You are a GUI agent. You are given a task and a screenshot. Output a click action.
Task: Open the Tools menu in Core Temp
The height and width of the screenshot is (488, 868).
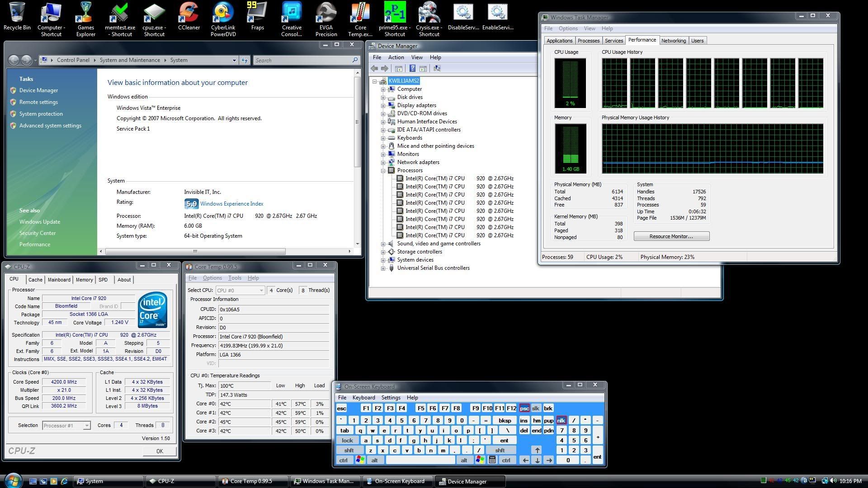point(234,277)
